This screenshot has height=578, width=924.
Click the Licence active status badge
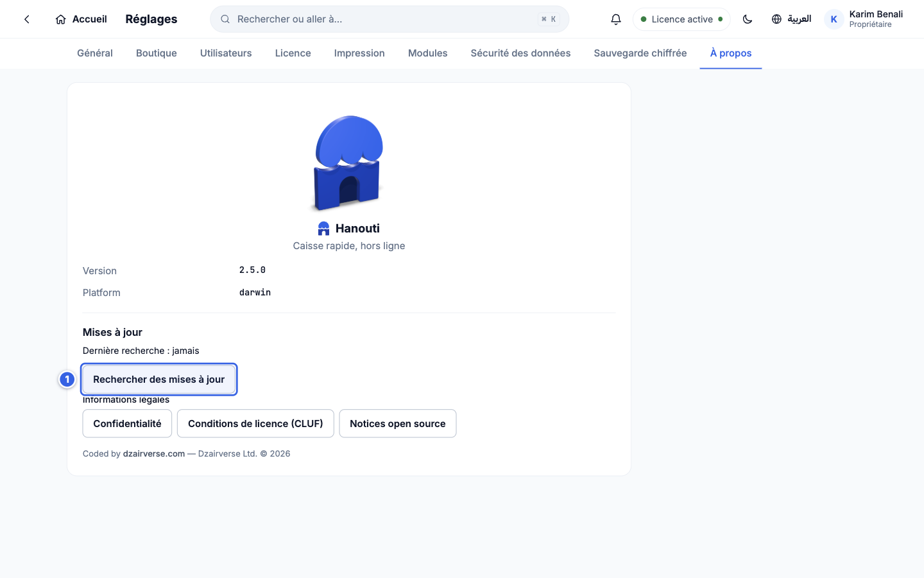pyautogui.click(x=681, y=19)
